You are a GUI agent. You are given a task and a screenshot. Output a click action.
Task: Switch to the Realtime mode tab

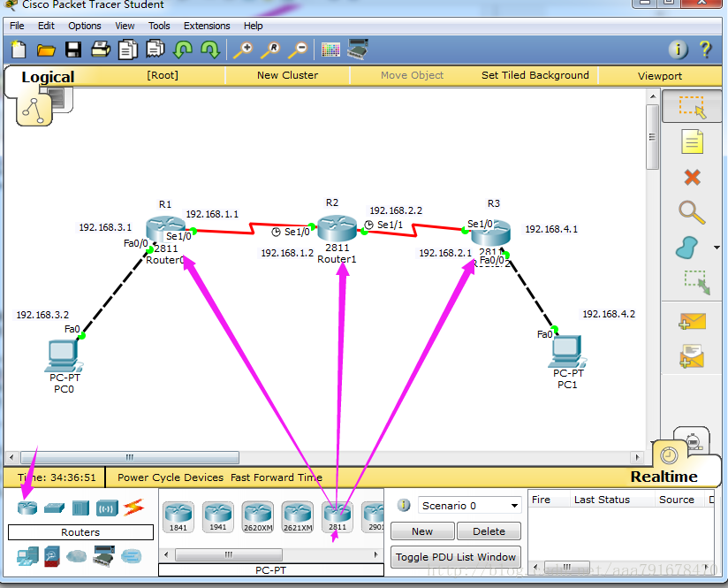point(664,477)
